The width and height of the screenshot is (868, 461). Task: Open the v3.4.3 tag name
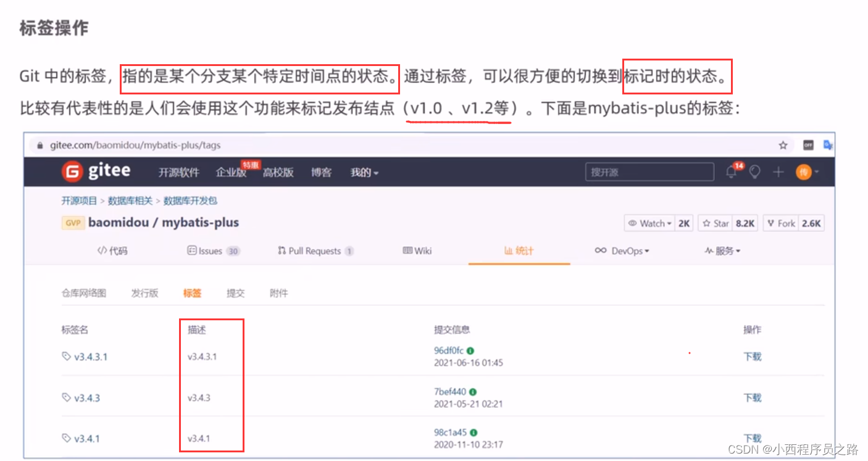click(87, 397)
